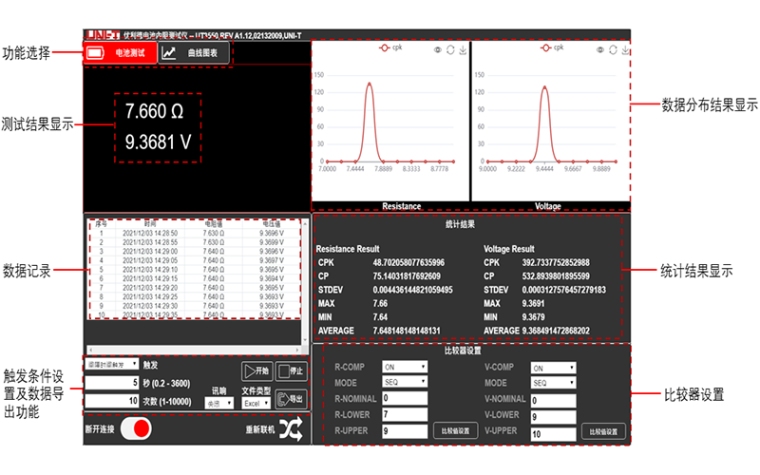
Task: Click the 9.3681 V voltage reading
Action: click(158, 142)
